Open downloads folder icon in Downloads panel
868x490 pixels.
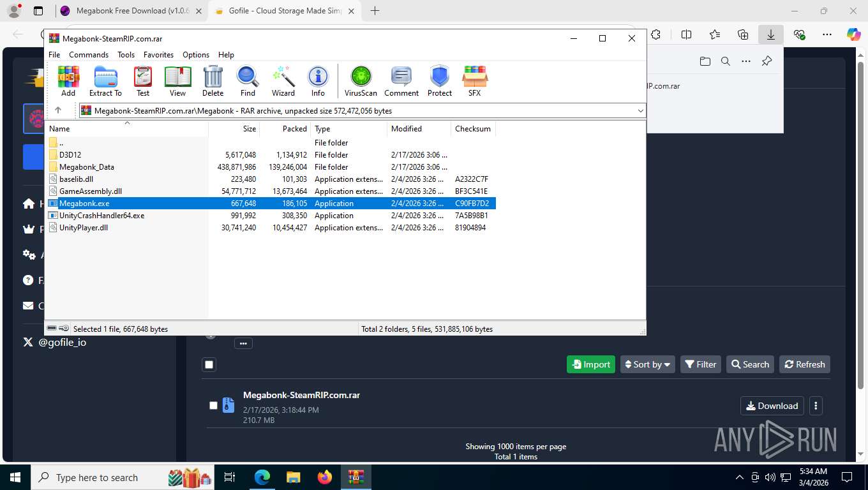point(705,61)
